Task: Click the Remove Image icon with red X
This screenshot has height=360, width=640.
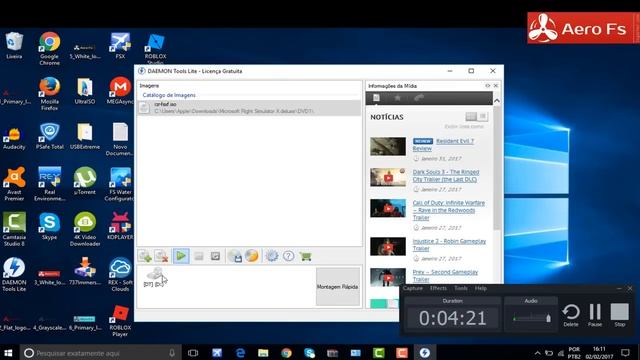Action: pyautogui.click(x=162, y=256)
